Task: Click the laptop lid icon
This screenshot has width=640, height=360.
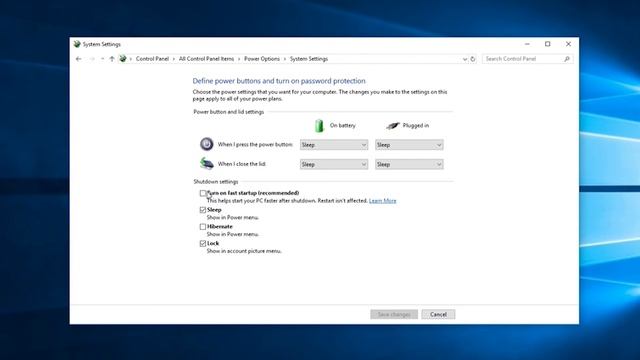Action: point(207,163)
